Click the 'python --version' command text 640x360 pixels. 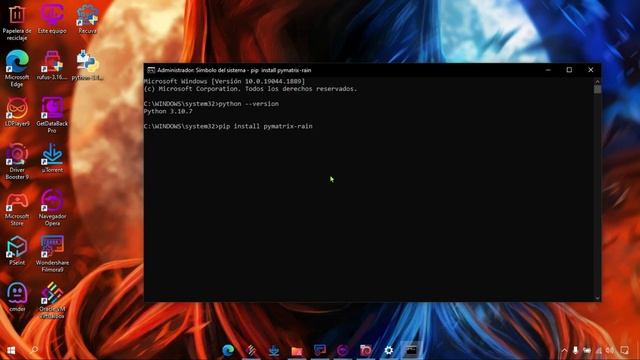(x=249, y=104)
